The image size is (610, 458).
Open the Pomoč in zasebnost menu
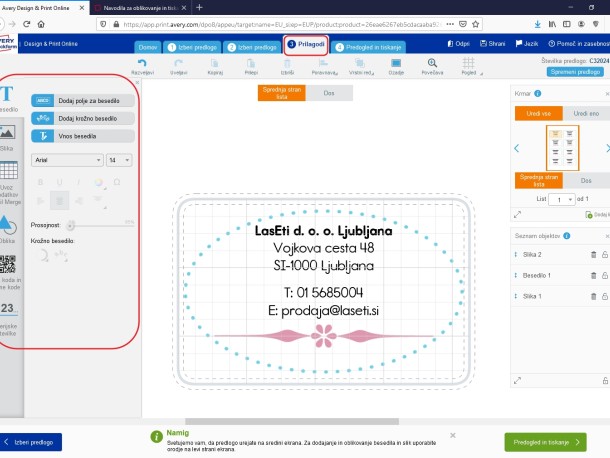click(x=579, y=44)
